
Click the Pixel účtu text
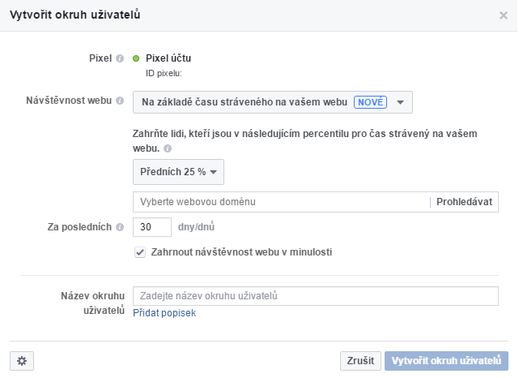pos(168,58)
